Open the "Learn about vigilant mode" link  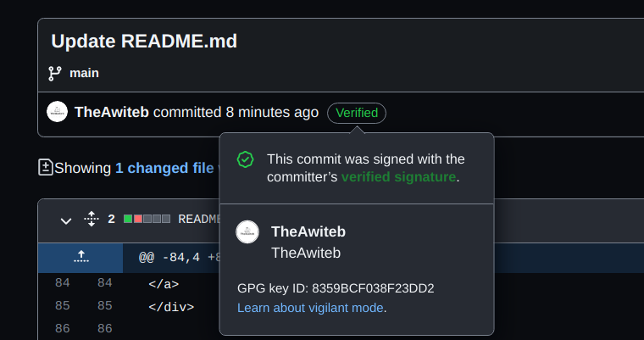(310, 308)
